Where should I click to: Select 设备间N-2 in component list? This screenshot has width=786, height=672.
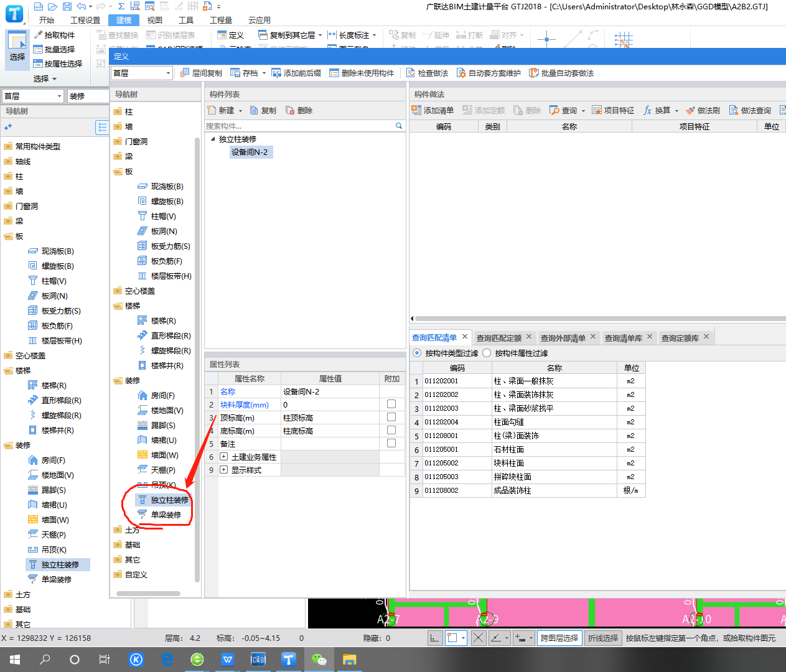pos(250,152)
